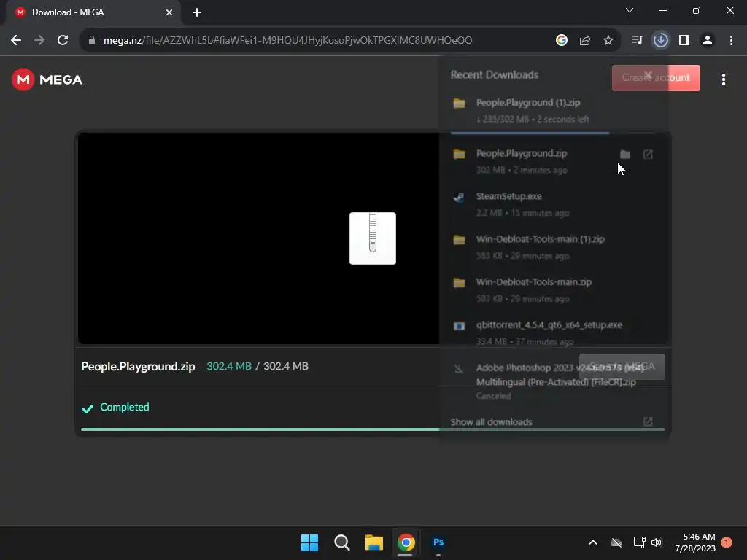Open the Chrome side panel
This screenshot has width=747, height=560.
tap(684, 41)
